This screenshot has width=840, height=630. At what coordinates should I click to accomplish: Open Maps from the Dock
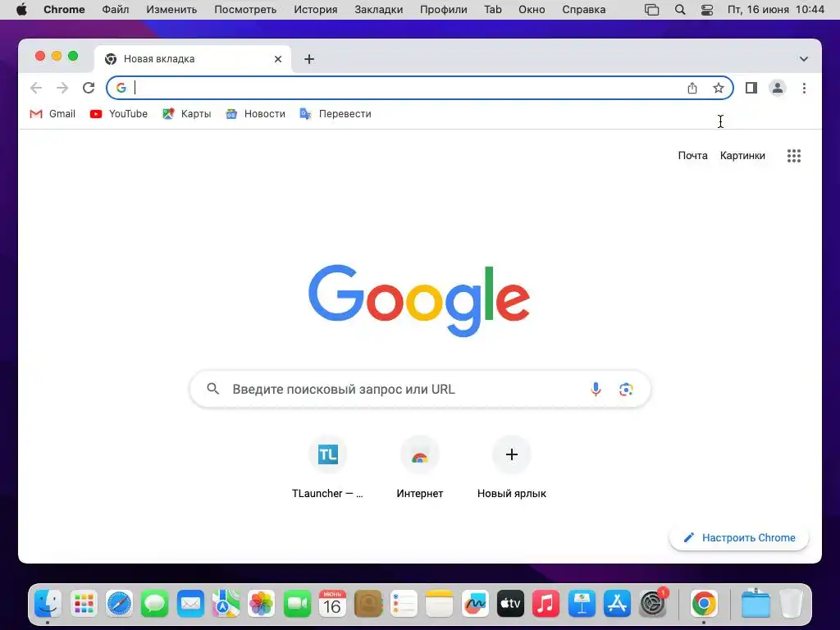(x=226, y=604)
